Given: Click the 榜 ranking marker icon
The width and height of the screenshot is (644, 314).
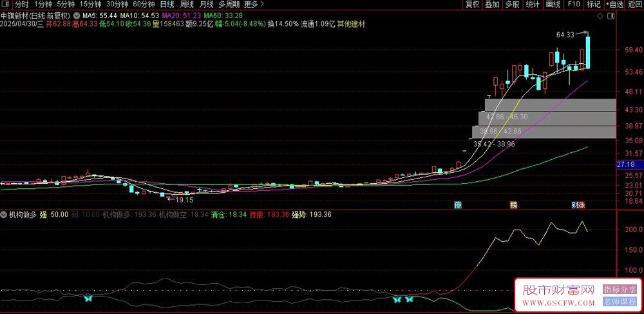Looking at the screenshot, I should [x=514, y=205].
